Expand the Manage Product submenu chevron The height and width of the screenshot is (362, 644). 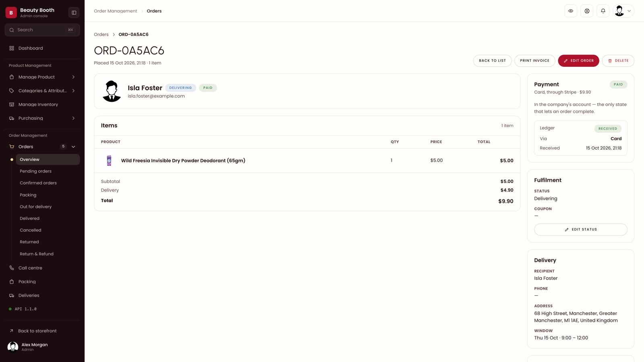click(73, 77)
